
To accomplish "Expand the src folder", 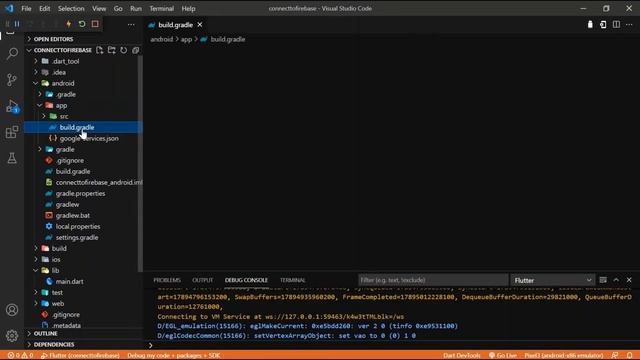I will point(44,116).
